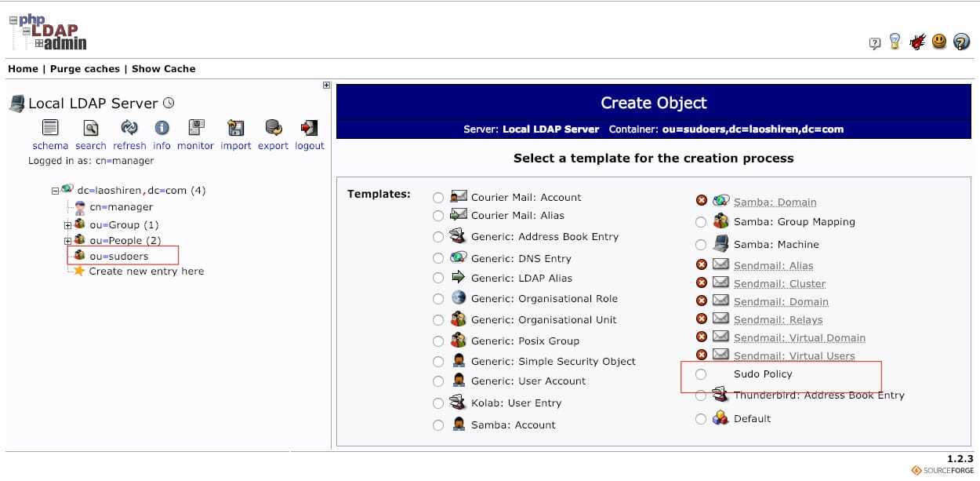
Task: Collapse the dc=laoshiren,dc=com tree node
Action: (55, 190)
